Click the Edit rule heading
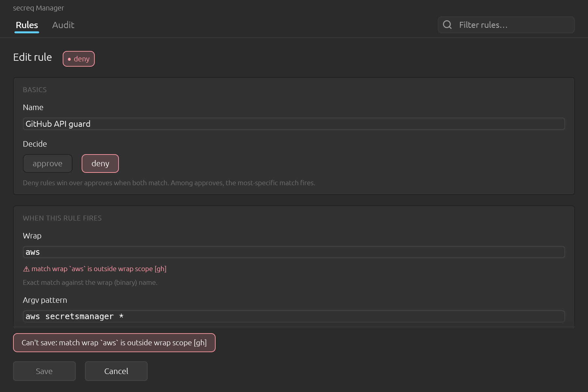 (33, 57)
